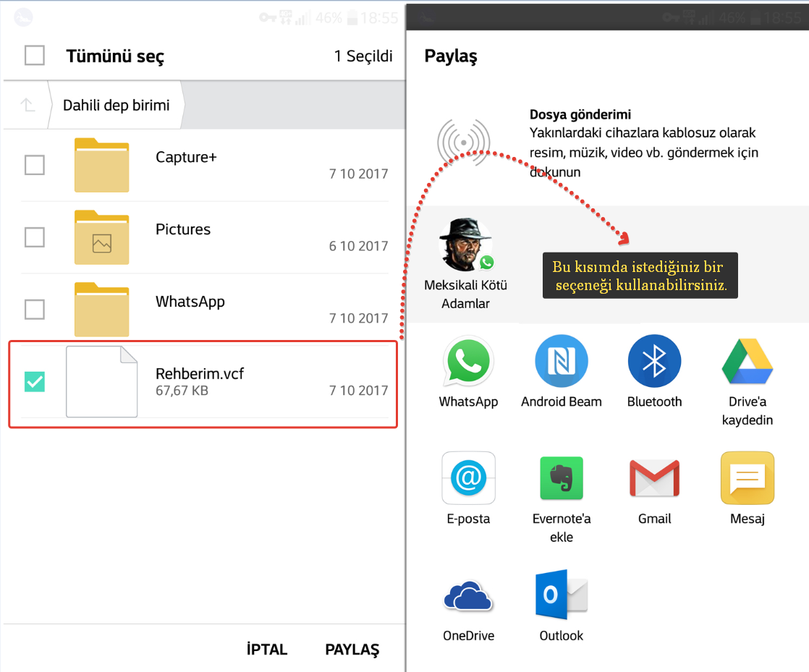
Task: Add file to Evernote
Action: tap(561, 478)
